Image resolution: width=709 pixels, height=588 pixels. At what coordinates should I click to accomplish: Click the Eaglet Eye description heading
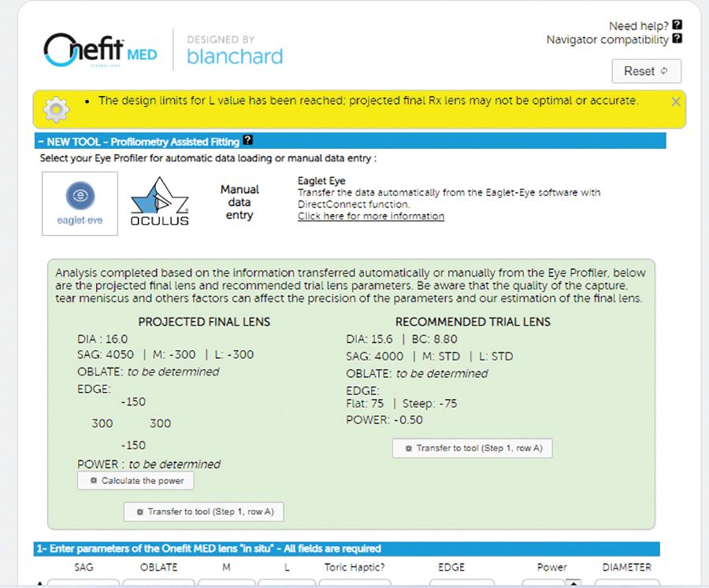(321, 181)
